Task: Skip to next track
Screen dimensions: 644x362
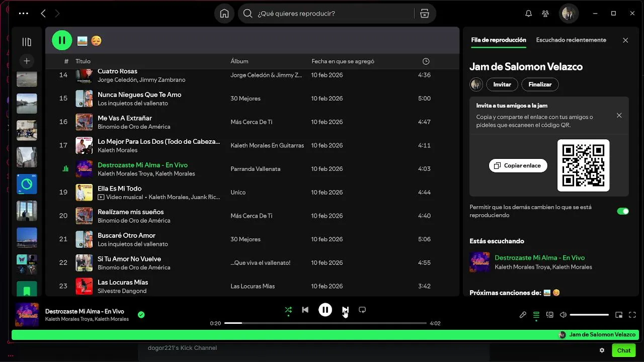Action: pos(345,310)
